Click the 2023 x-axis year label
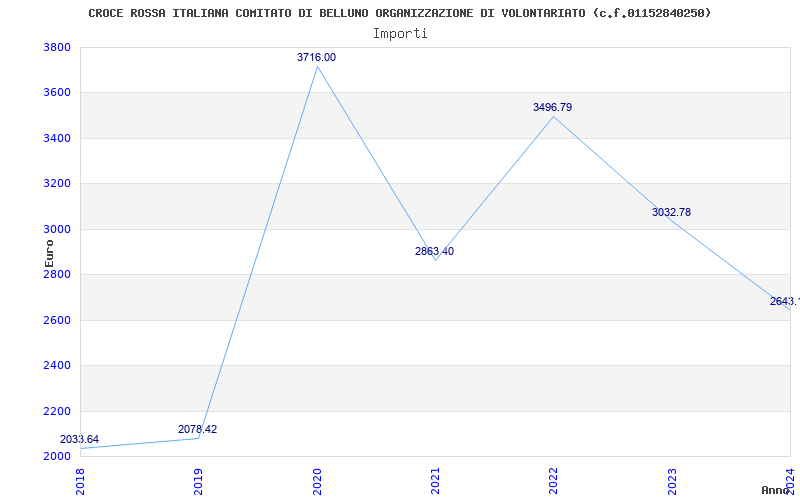The width and height of the screenshot is (800, 500). click(672, 481)
